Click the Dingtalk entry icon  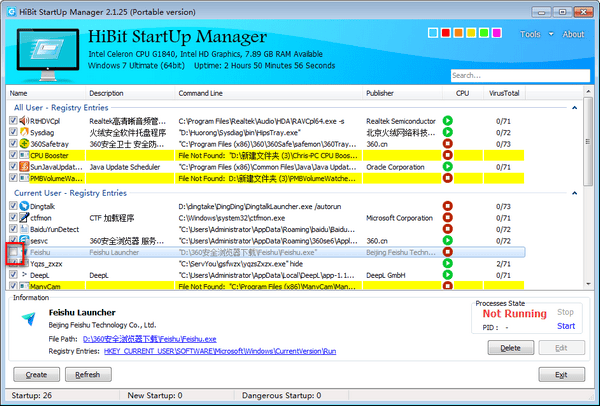[x=24, y=205]
